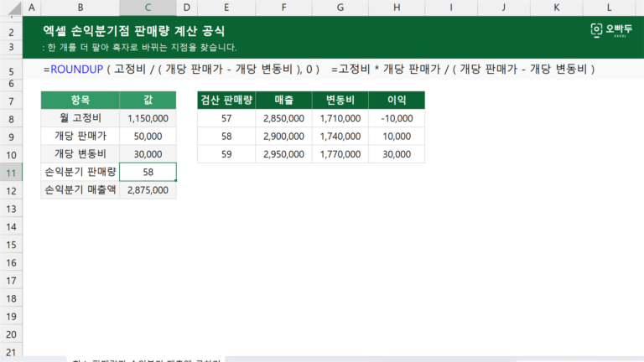Click the '손익분기 매출액' cell
The height and width of the screenshot is (362, 644).
coord(80,190)
